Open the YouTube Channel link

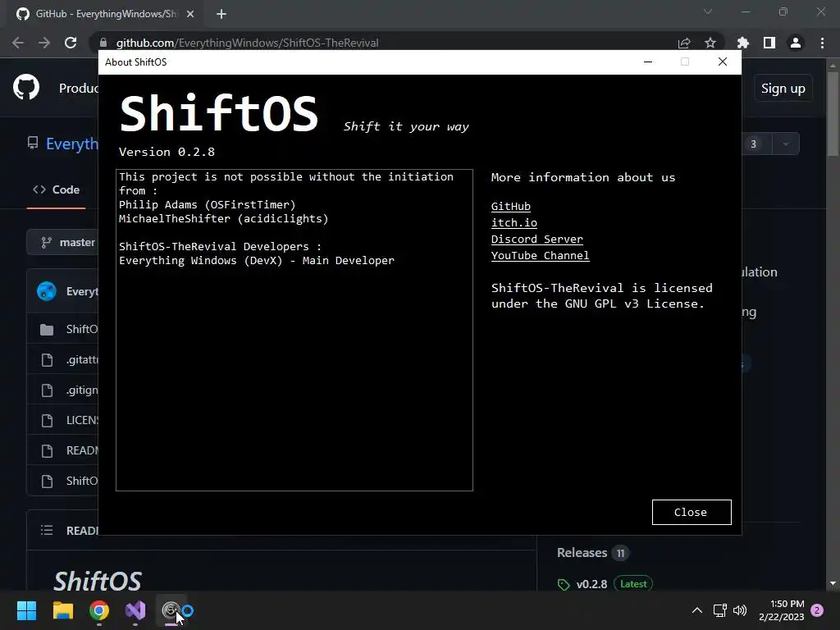pos(540,256)
